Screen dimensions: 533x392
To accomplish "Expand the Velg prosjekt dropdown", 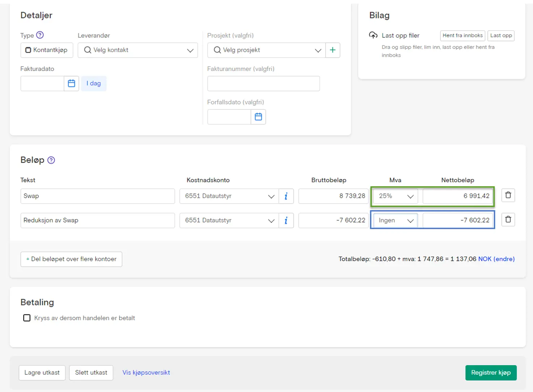I will [266, 50].
